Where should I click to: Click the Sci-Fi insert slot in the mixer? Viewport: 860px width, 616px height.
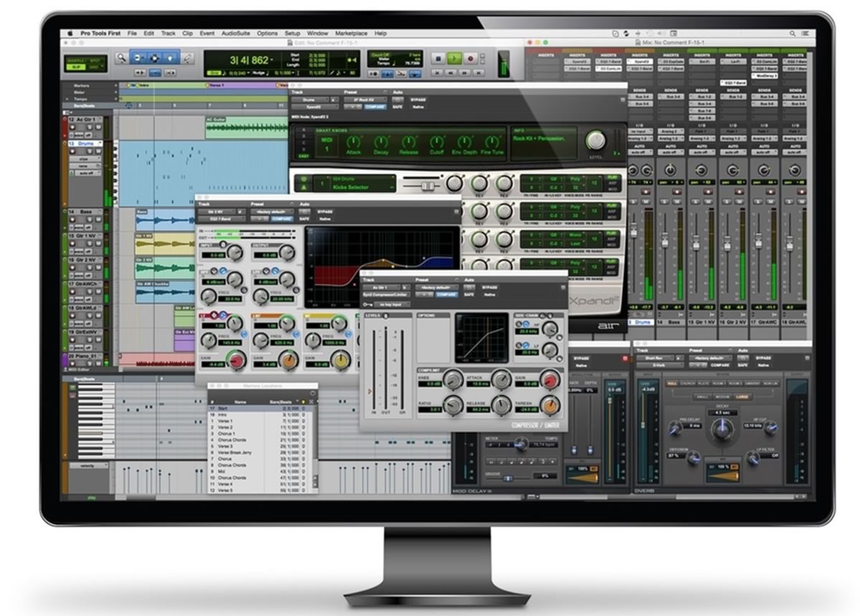coord(702,62)
